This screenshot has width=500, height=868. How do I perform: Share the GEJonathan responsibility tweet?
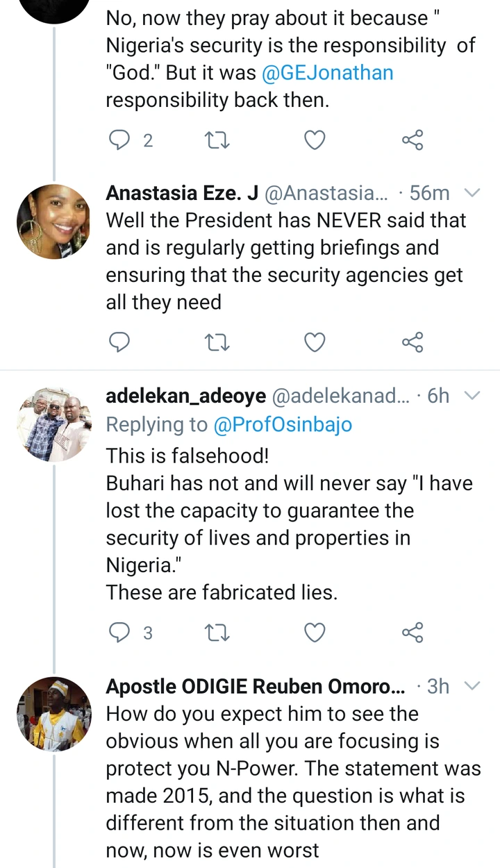(412, 141)
